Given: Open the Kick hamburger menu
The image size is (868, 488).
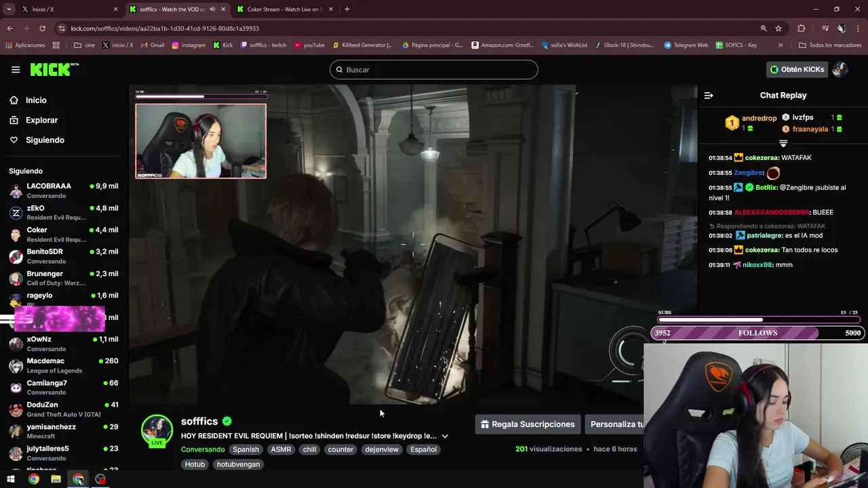Looking at the screenshot, I should [16, 70].
